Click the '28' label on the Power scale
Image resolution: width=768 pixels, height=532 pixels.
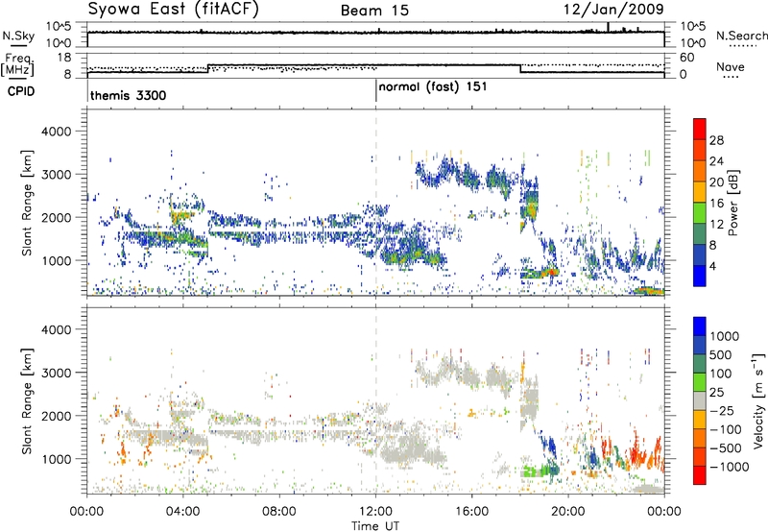(716, 140)
